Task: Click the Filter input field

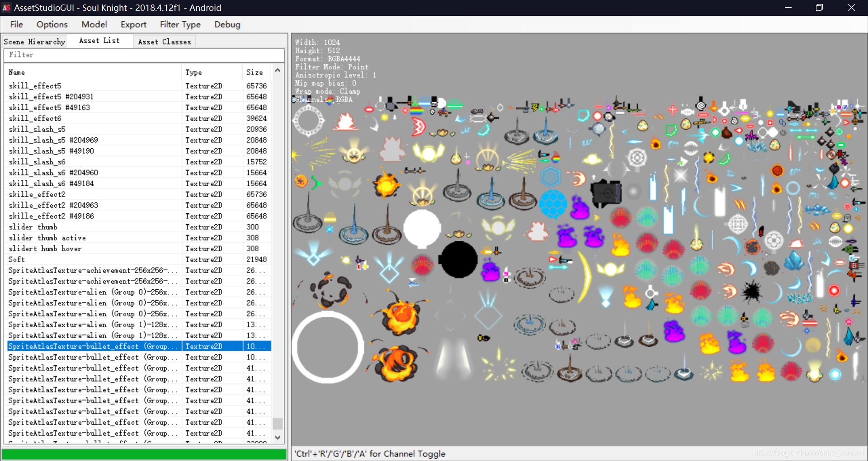Action: (x=144, y=55)
